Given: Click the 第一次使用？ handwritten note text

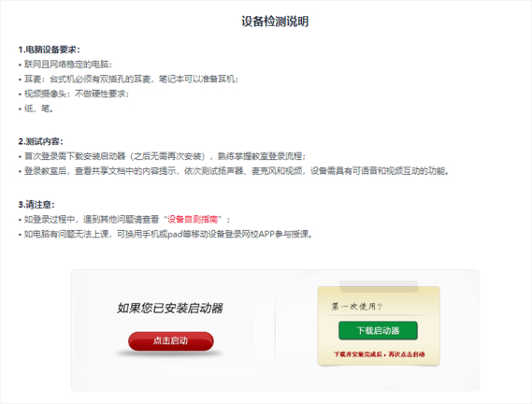Looking at the screenshot, I should (356, 307).
